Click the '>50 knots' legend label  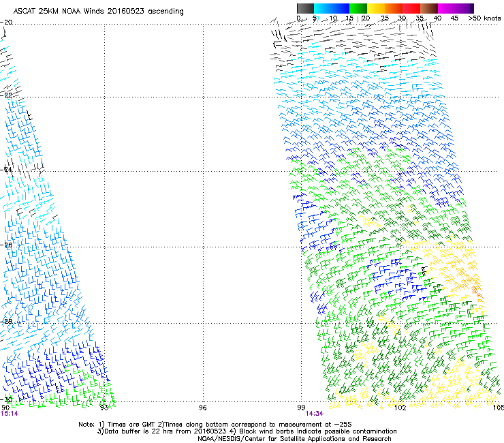coord(484,18)
